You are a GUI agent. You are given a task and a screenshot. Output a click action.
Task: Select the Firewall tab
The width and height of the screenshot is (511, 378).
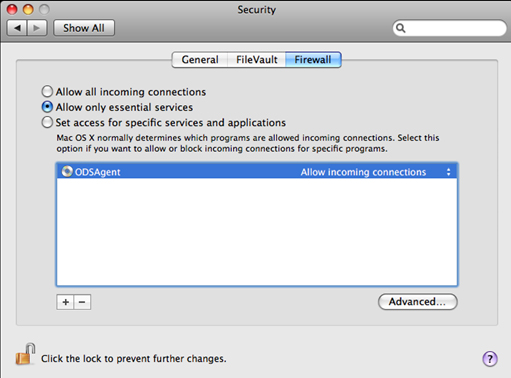[313, 60]
